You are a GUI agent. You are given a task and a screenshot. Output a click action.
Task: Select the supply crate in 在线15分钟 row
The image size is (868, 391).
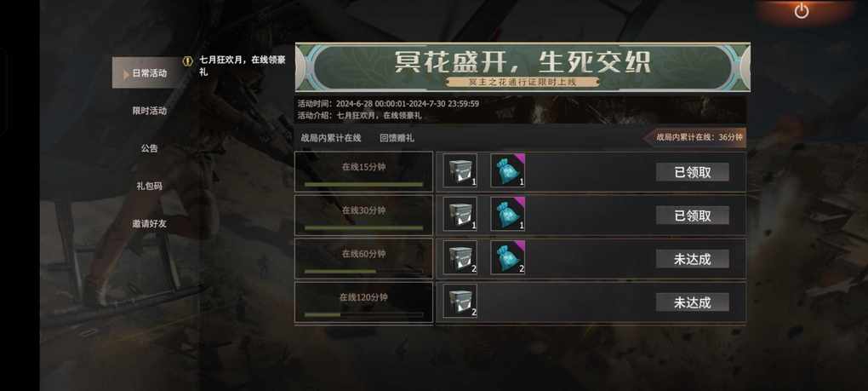[460, 171]
